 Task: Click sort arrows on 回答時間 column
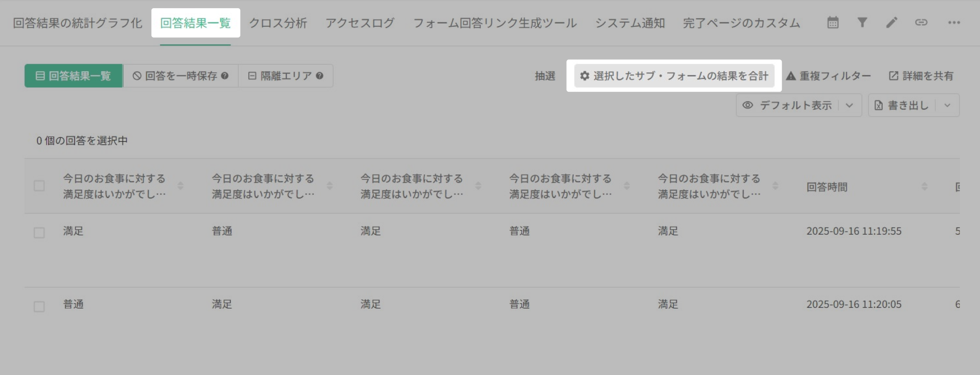tap(925, 186)
